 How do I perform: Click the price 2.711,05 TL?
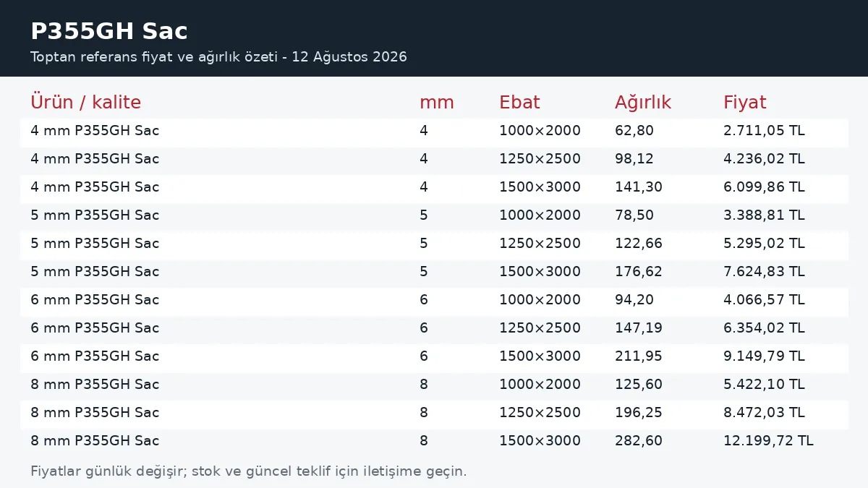click(x=764, y=131)
